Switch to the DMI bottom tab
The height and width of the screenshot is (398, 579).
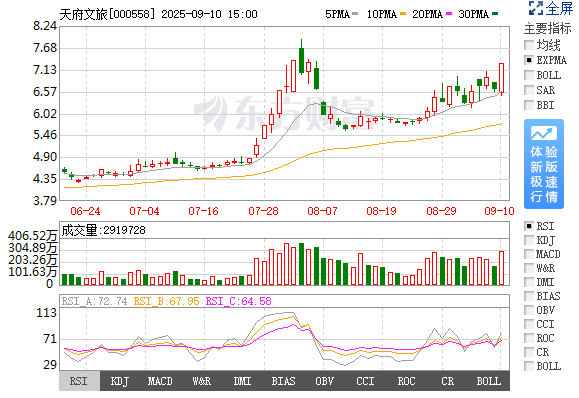click(243, 381)
